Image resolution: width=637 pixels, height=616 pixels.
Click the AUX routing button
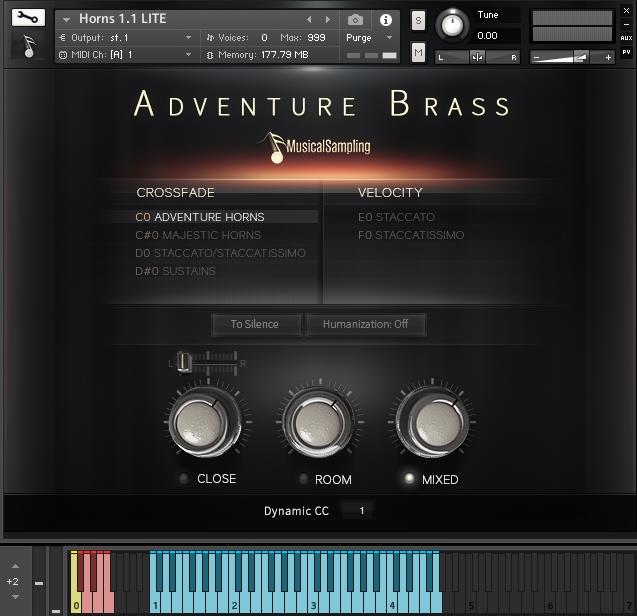click(626, 38)
